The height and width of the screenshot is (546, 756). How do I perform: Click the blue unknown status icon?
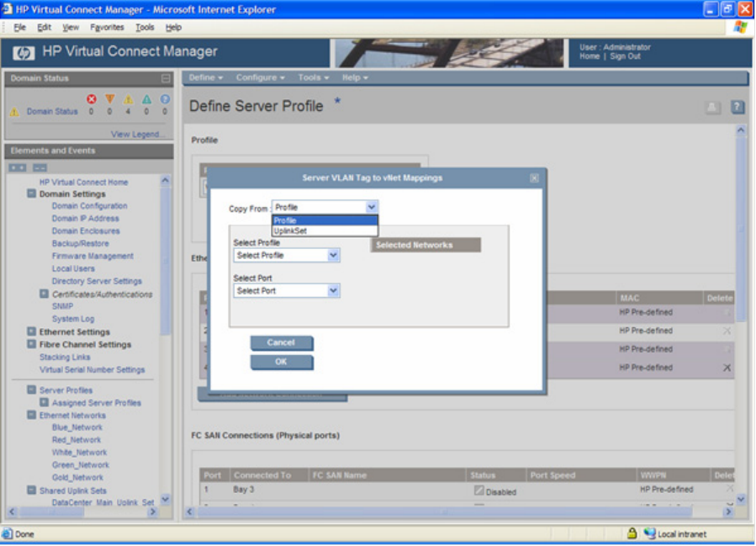click(x=165, y=99)
